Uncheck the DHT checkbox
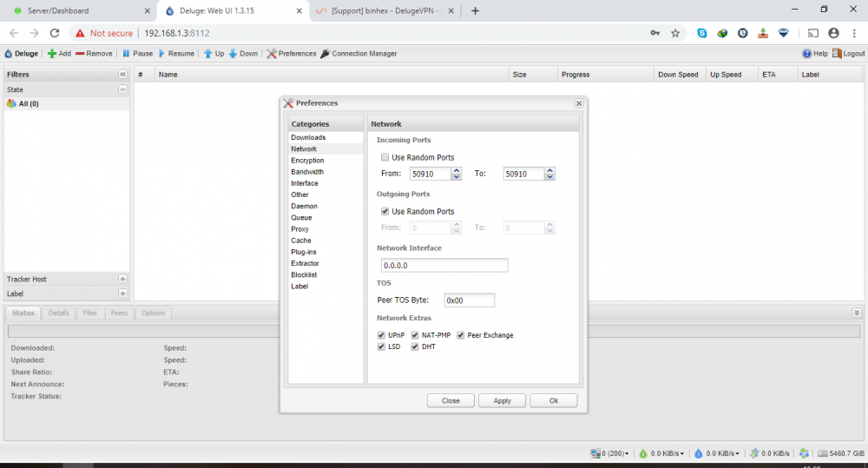868x468 pixels. pos(415,346)
